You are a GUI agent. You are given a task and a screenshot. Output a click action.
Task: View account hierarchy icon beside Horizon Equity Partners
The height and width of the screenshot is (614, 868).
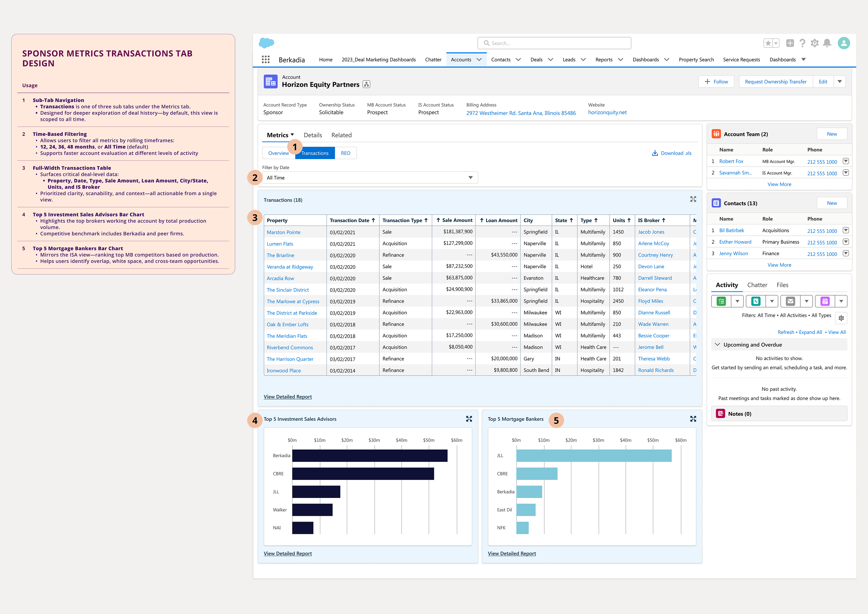point(366,84)
